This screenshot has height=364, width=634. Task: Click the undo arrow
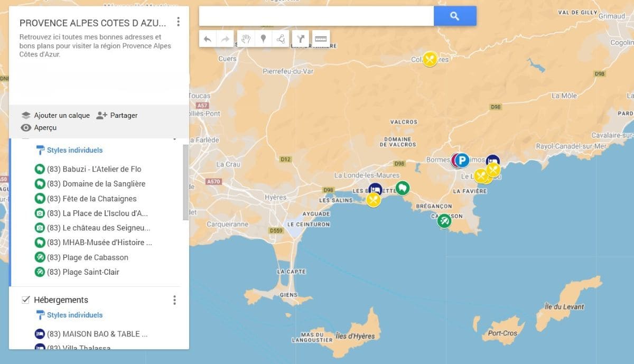207,39
